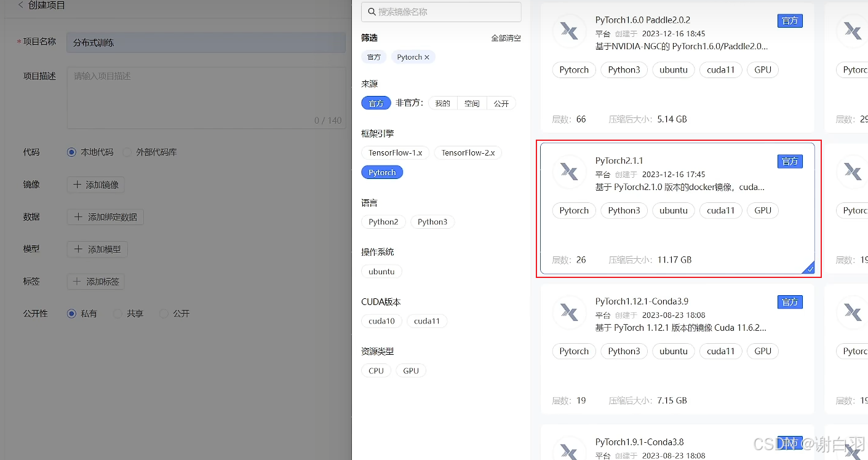Click Python3 tag on PyTorch1.12.1-Conda3.9 card
The image size is (868, 460).
(624, 352)
